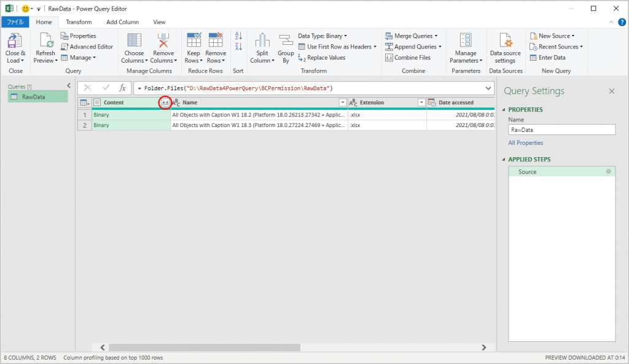Click Remove Rows icon
Viewport: 629px width, 364px height.
click(216, 41)
